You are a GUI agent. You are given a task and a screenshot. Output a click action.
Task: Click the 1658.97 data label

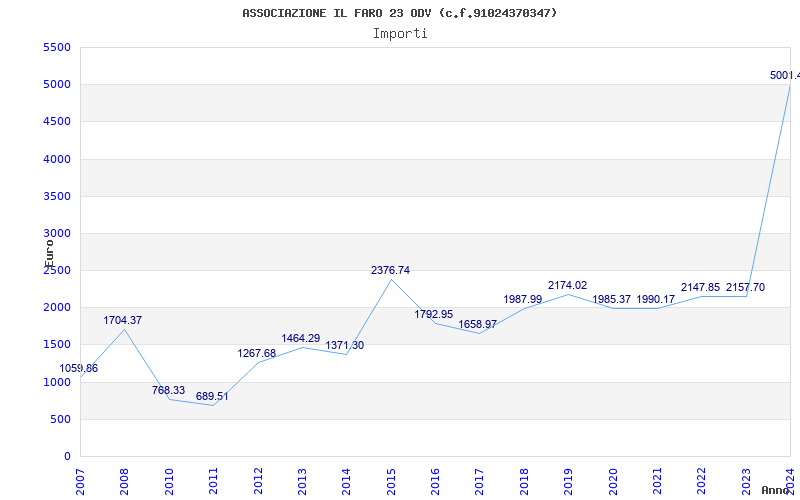click(478, 324)
